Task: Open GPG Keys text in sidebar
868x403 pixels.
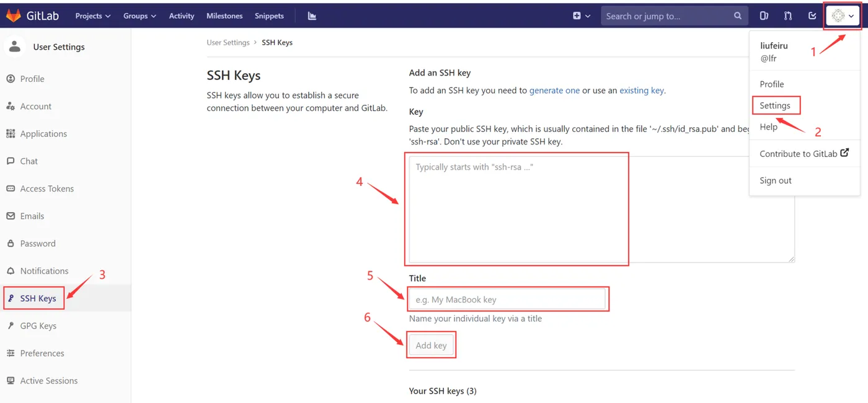Action: (x=38, y=325)
